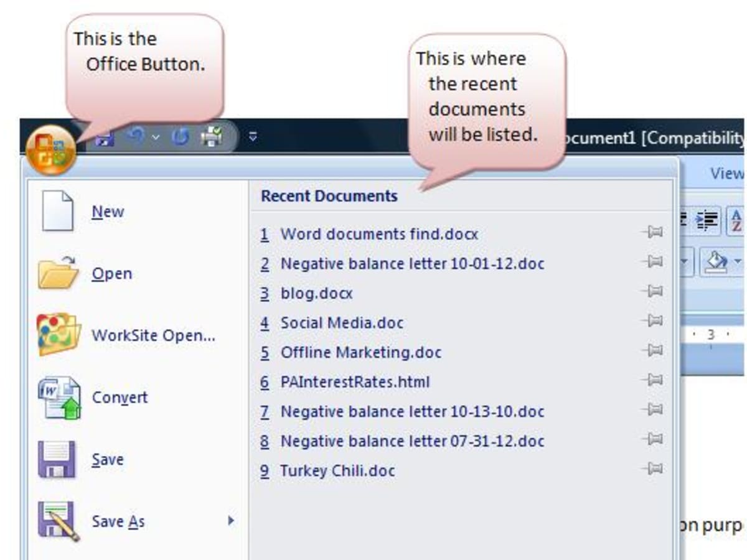Open the Undo history dropdown arrow

tap(156, 137)
